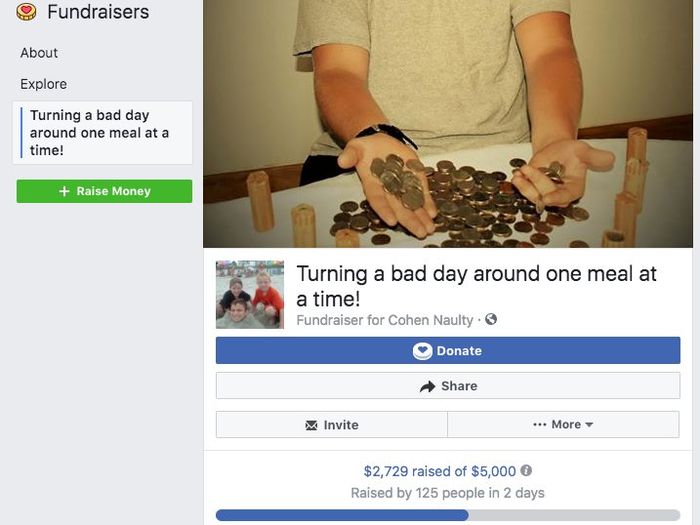Click the plus icon on Raise Money

(x=64, y=191)
